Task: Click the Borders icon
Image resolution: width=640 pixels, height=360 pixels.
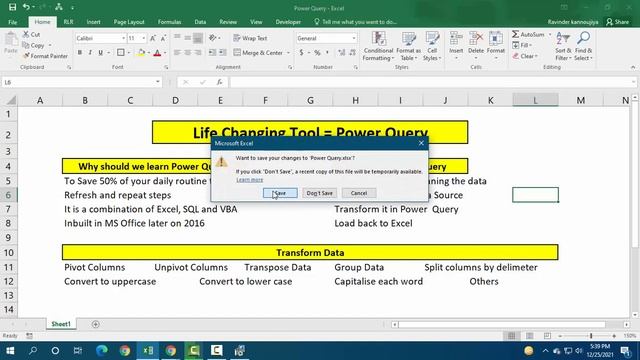Action: pyautogui.click(x=120, y=52)
